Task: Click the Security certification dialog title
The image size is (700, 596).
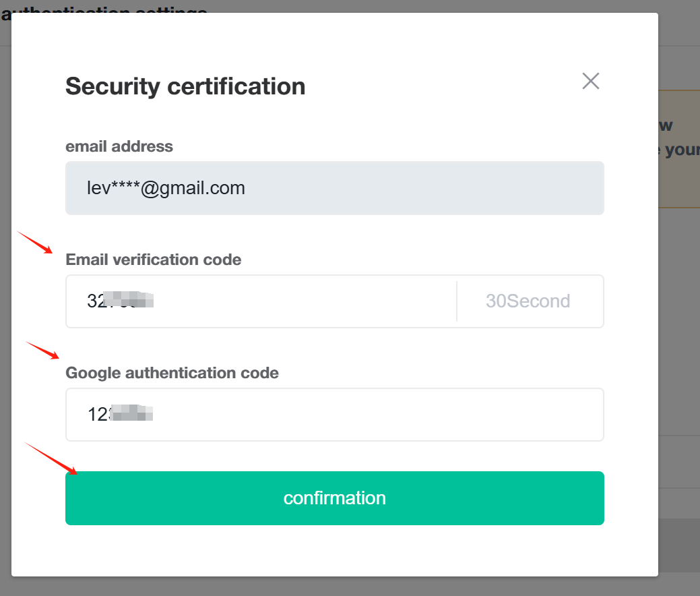Action: (185, 86)
